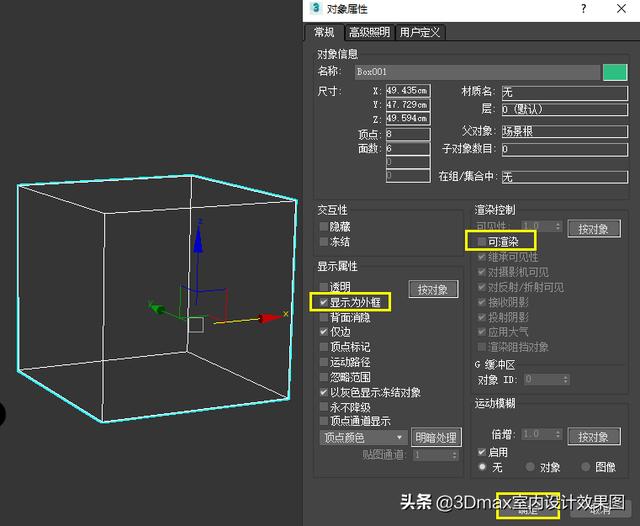Open the green object color swatch
This screenshot has height=526, width=640.
(x=615, y=73)
